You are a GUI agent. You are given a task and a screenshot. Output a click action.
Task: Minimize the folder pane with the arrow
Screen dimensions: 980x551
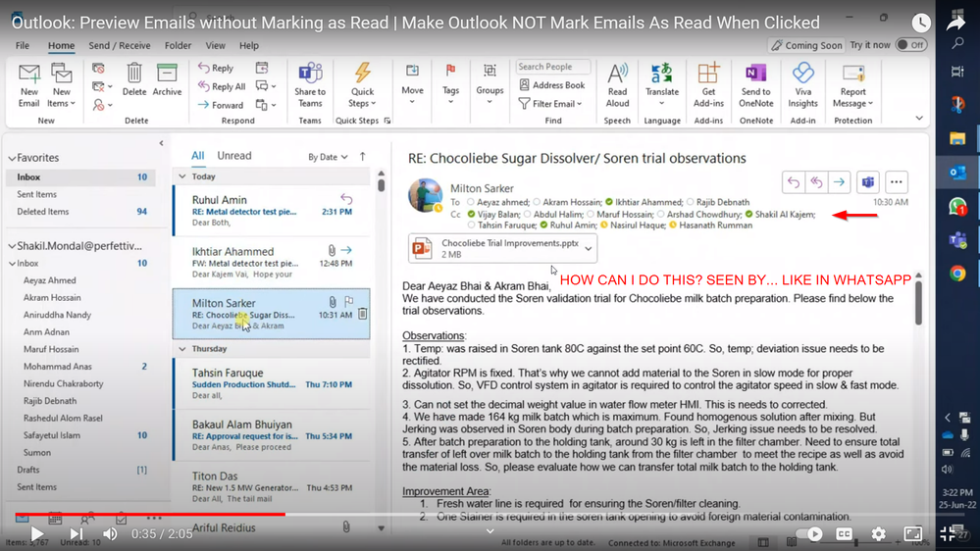161,143
